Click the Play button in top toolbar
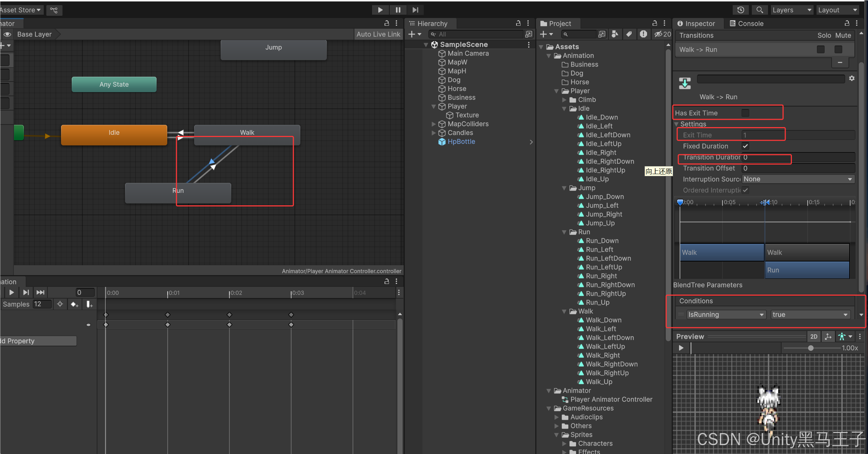This screenshot has width=868, height=454. tap(380, 10)
